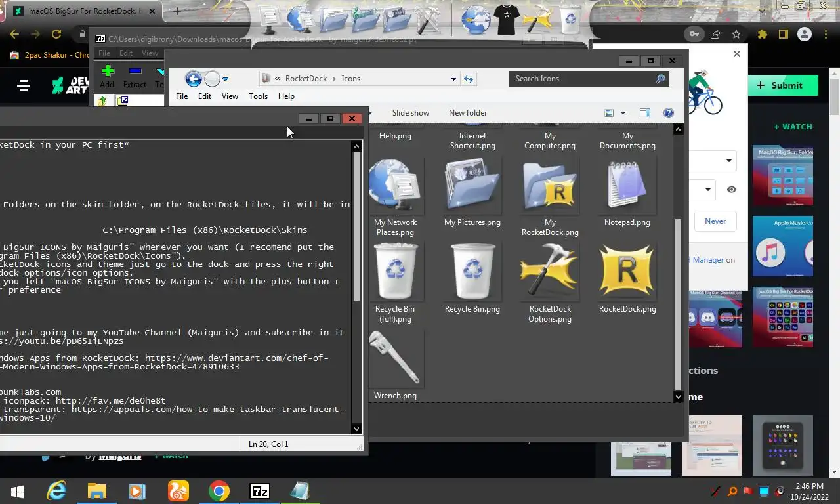The height and width of the screenshot is (504, 840).
Task: Open Chrome password key icon
Action: click(x=694, y=34)
